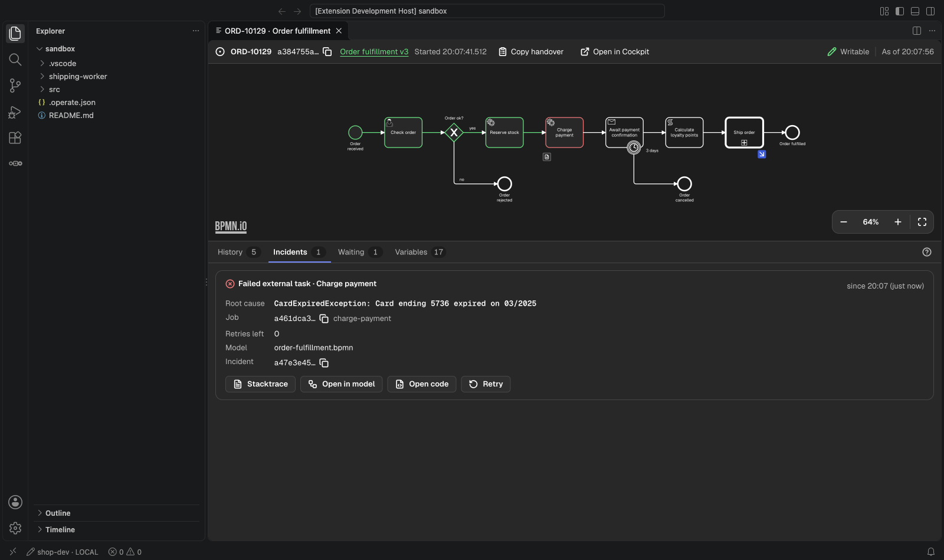The height and width of the screenshot is (560, 944).
Task: Open notifications bell in status bar
Action: pyautogui.click(x=931, y=552)
